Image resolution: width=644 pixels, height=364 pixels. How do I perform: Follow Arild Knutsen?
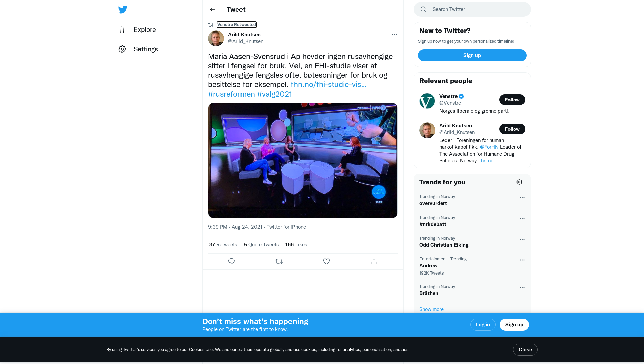[512, 129]
